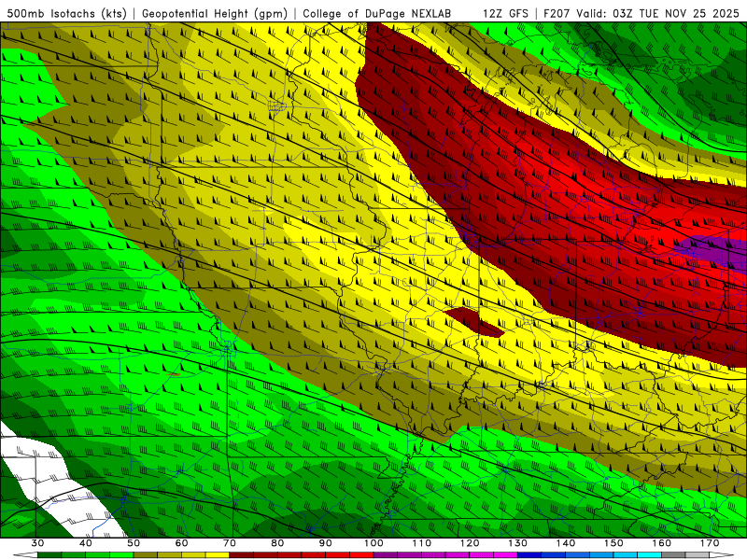Select the bright magenta 125-130 kt swatch
The image size is (747, 560).
point(505,555)
